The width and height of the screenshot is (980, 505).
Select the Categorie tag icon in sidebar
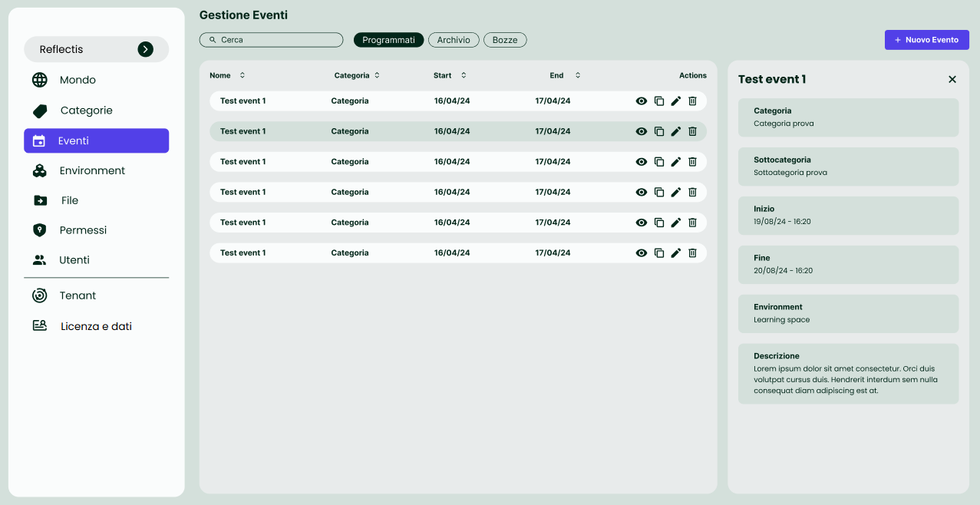point(39,111)
